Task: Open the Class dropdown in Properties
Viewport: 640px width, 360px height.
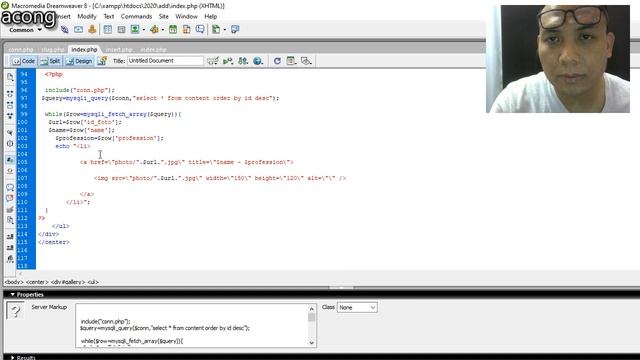Action: 357,307
